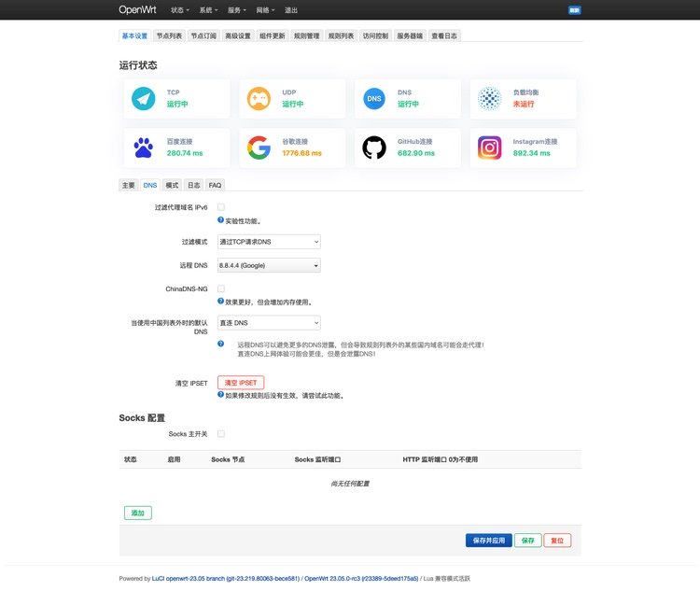Enable the 过滤代理域名 IPv6 checkbox
The height and width of the screenshot is (591, 700).
pyautogui.click(x=221, y=207)
